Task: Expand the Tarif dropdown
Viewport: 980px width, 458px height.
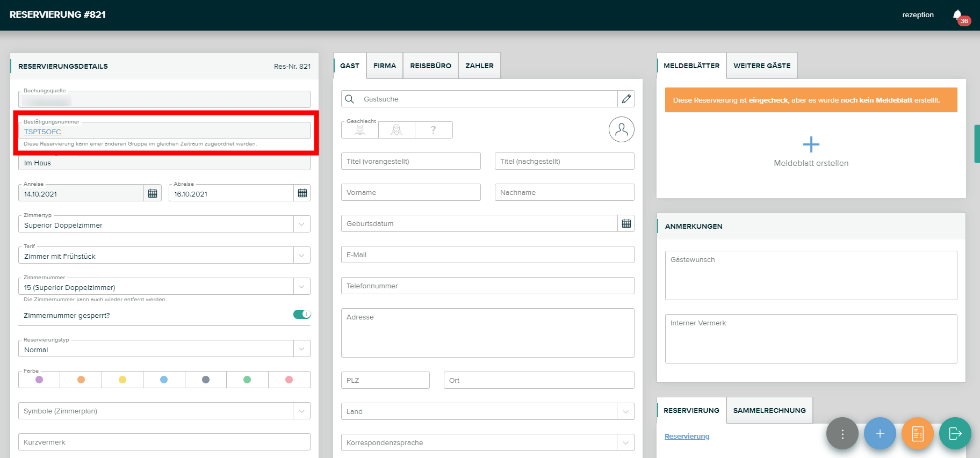Action: coord(301,256)
